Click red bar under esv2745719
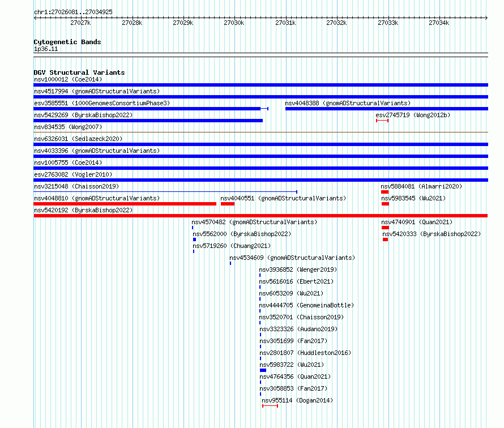 382,121
